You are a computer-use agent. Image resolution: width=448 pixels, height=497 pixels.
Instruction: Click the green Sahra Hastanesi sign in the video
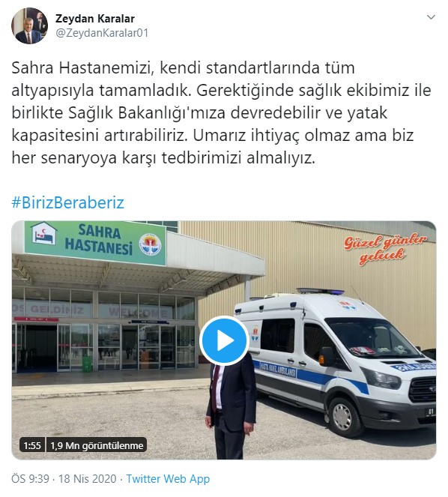[95, 242]
